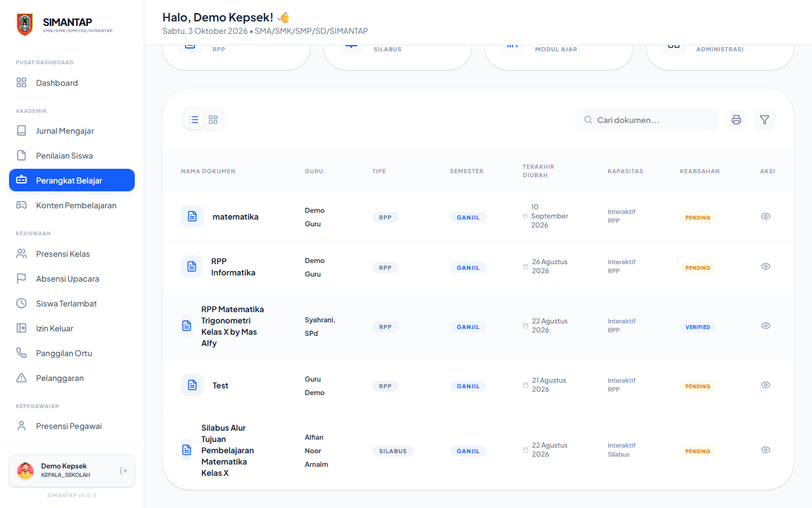Go to Jurnal Mengajar menu
812x508 pixels.
72,131
